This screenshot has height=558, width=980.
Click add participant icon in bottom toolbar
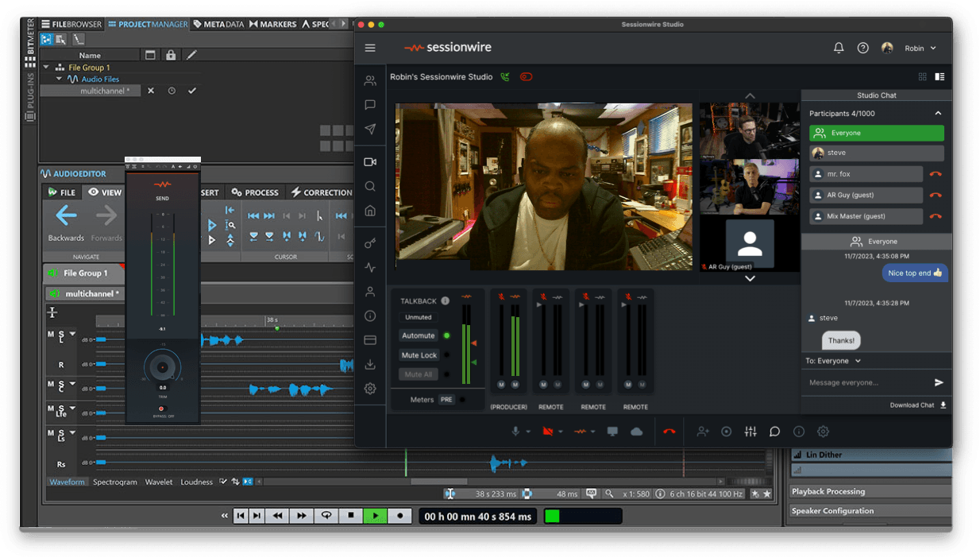pos(703,432)
